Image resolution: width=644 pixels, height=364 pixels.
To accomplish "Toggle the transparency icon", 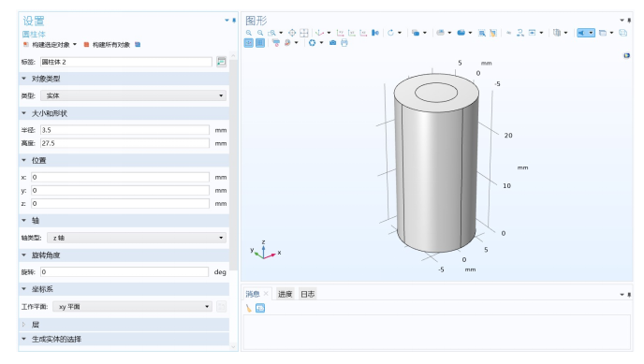I will [602, 33].
